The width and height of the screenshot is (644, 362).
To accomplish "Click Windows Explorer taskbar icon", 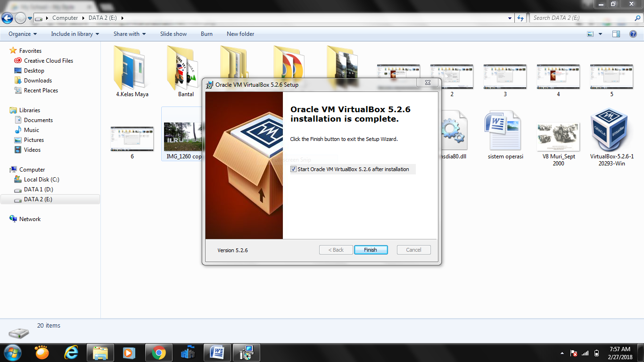I will click(x=100, y=353).
